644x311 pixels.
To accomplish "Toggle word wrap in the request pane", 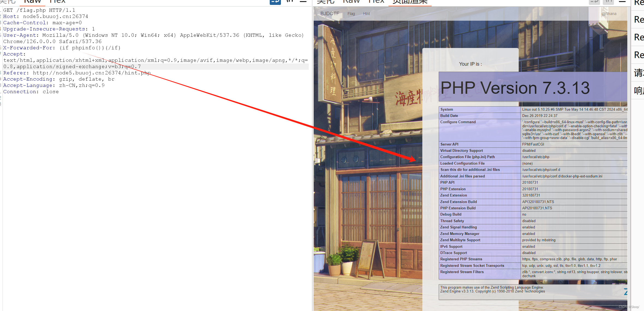I will (x=275, y=2).
